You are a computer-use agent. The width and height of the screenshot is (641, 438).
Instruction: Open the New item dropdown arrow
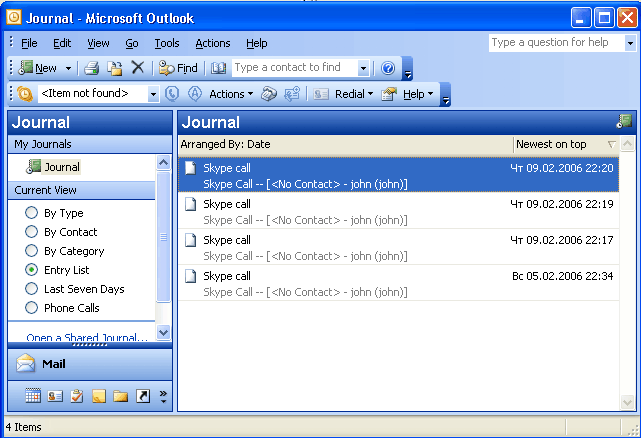click(x=68, y=68)
